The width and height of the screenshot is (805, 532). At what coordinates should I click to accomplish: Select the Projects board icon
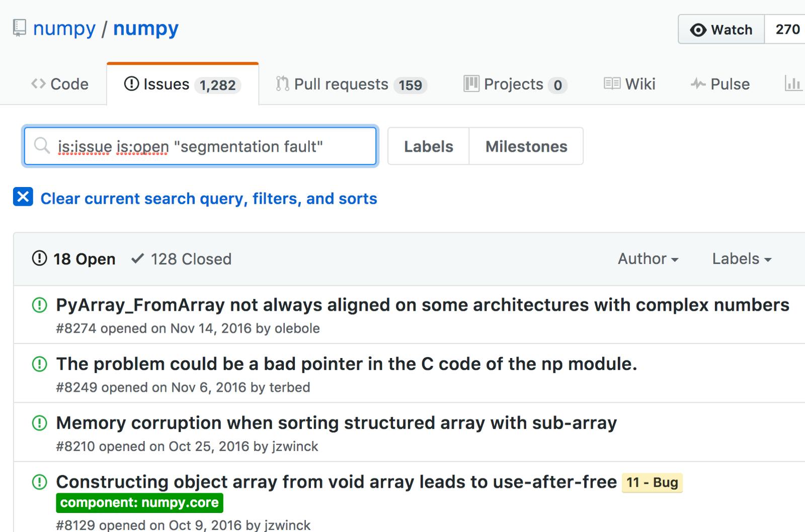471,83
